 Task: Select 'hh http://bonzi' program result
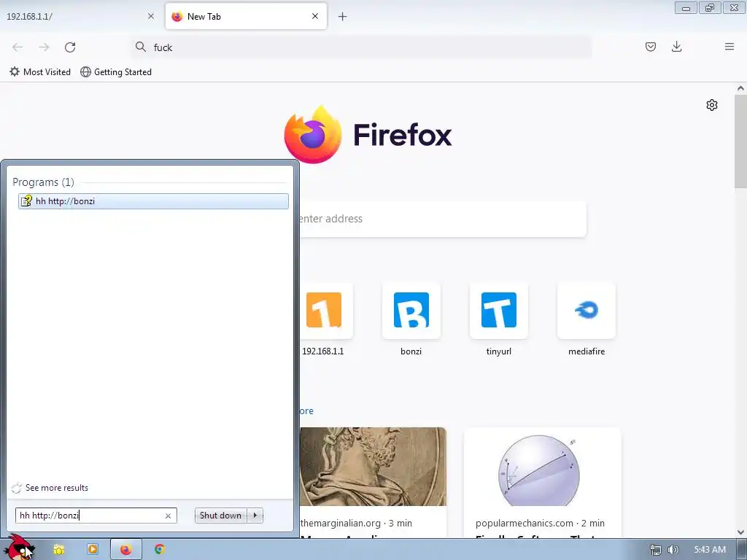153,201
